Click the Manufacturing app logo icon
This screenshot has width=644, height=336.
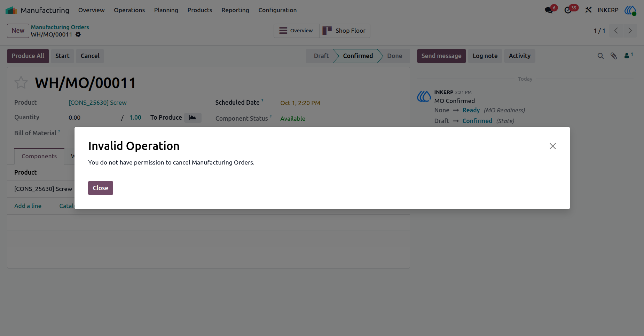[11, 10]
